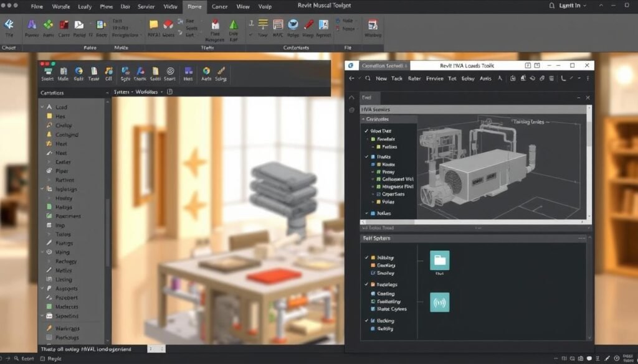Open the Wordle menu in the top menu bar
The width and height of the screenshot is (638, 364).
[x=60, y=6]
